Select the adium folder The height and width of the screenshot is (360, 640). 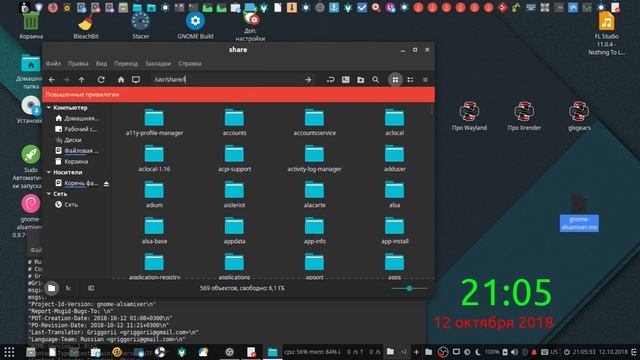154,195
